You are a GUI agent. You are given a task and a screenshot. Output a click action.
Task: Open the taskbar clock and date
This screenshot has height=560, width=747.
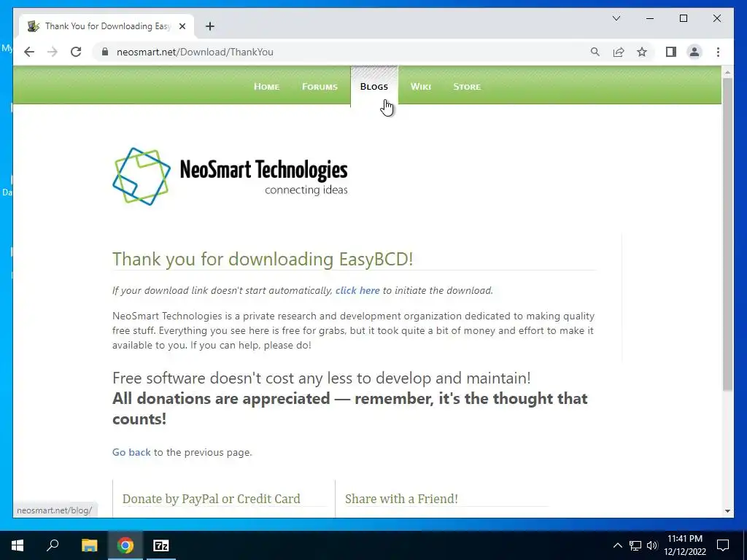tap(684, 545)
